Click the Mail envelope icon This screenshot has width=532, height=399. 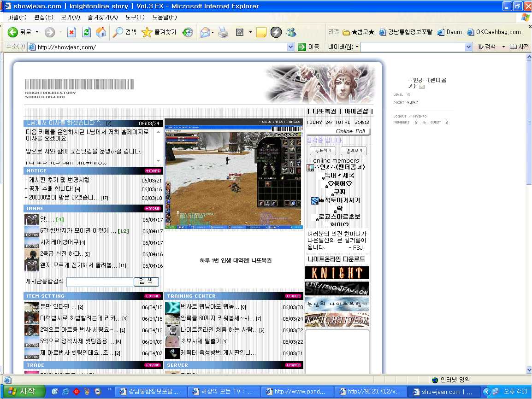point(205,32)
